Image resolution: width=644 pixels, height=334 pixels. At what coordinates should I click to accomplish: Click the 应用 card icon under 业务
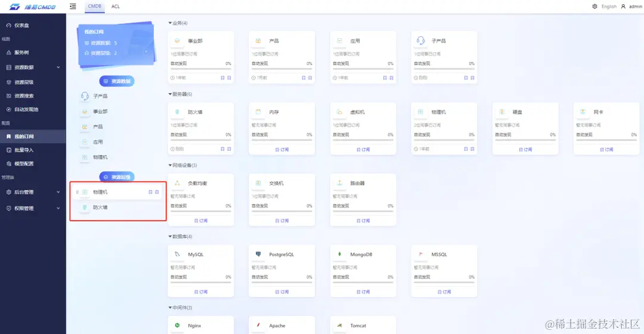(x=340, y=41)
